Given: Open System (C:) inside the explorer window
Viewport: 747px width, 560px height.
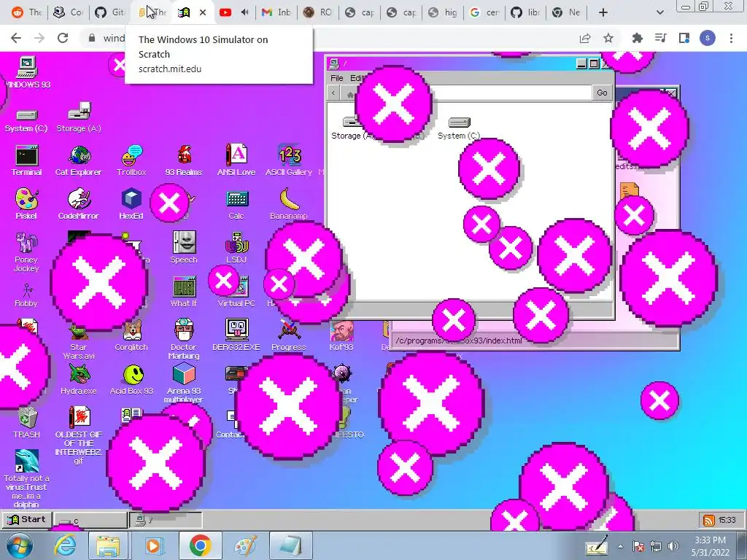Looking at the screenshot, I should 459,128.
